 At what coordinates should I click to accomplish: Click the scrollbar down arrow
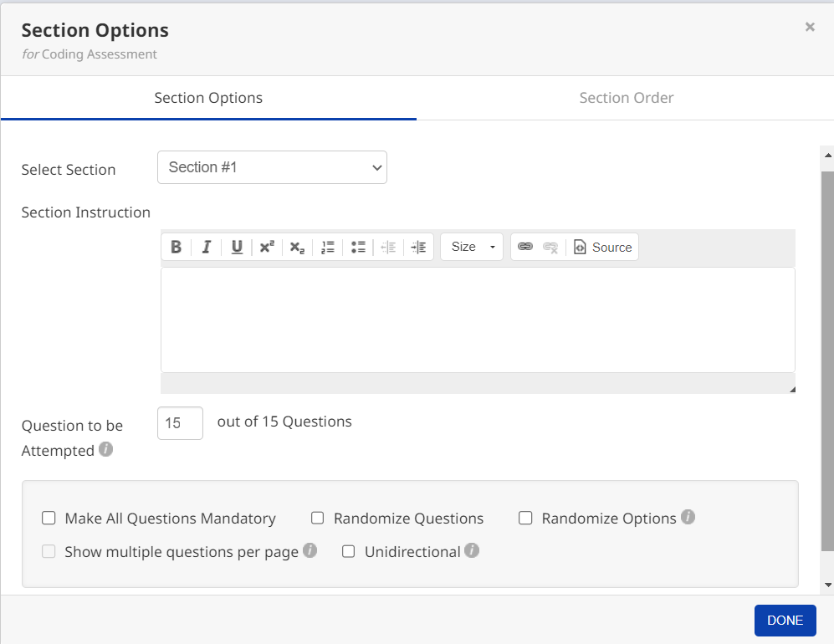click(827, 585)
